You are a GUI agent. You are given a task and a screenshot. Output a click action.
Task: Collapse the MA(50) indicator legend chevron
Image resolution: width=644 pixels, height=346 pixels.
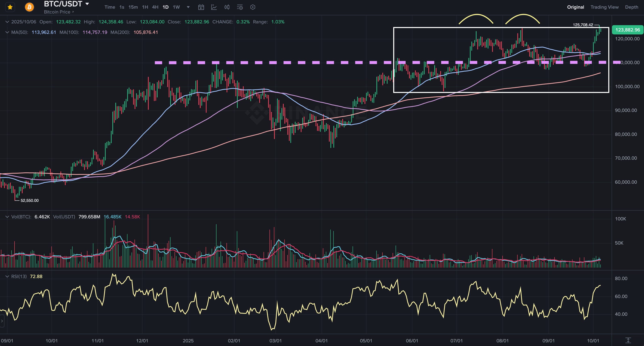point(7,32)
